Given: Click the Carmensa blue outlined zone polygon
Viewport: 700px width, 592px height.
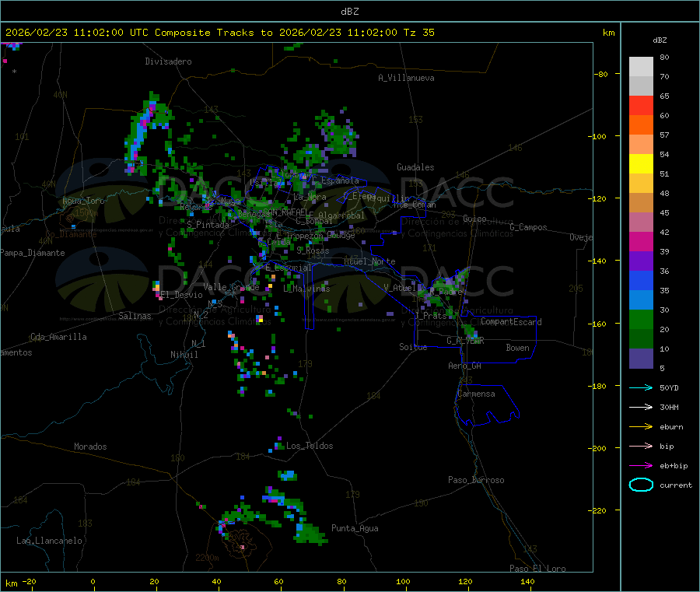Looking at the screenshot, I should 487,405.
